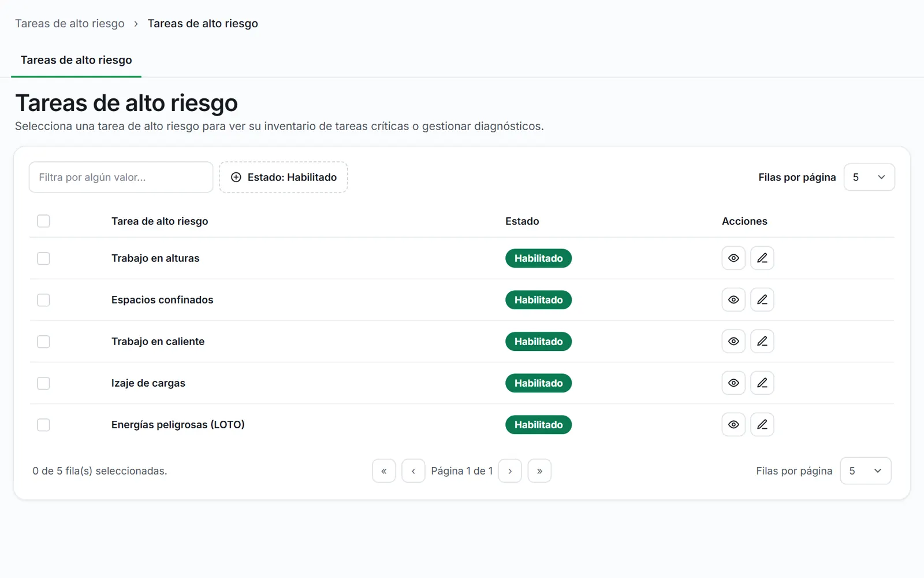924x578 pixels.
Task: Click the Trabajo en caliente task name
Action: [158, 342]
